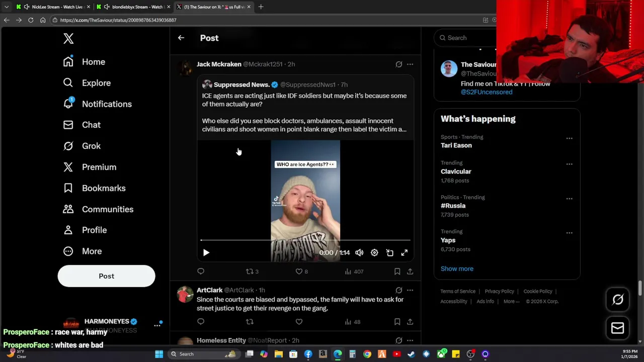Repost ArtClark's post
The height and width of the screenshot is (362, 644).
coord(250,322)
